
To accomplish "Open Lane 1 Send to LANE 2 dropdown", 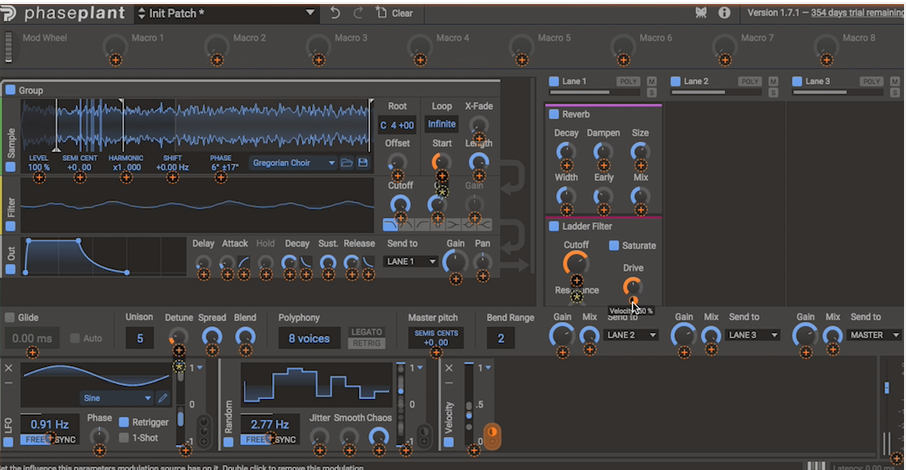I will click(x=630, y=335).
